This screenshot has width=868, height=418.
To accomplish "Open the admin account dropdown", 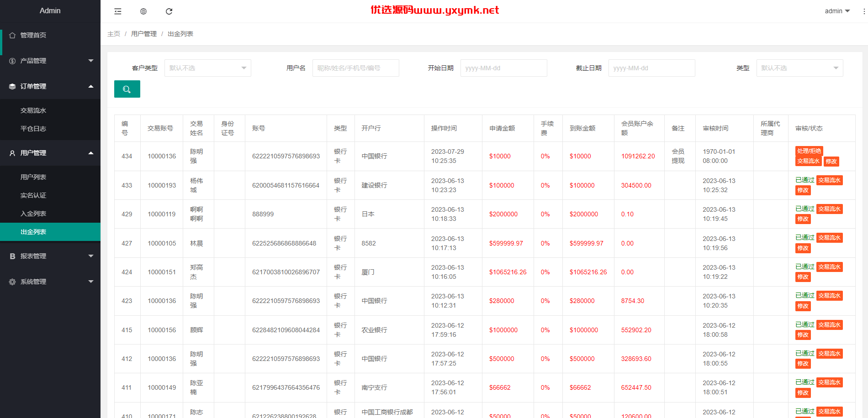I will 837,11.
